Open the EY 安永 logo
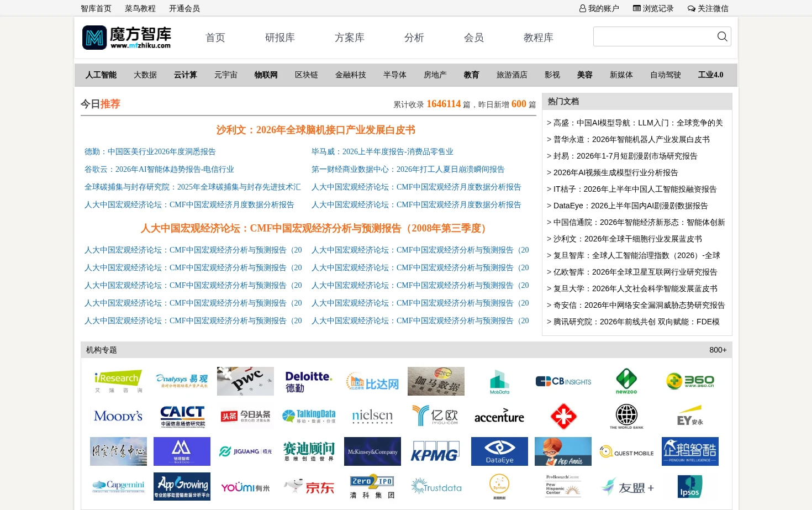The image size is (812, 510). point(690,416)
